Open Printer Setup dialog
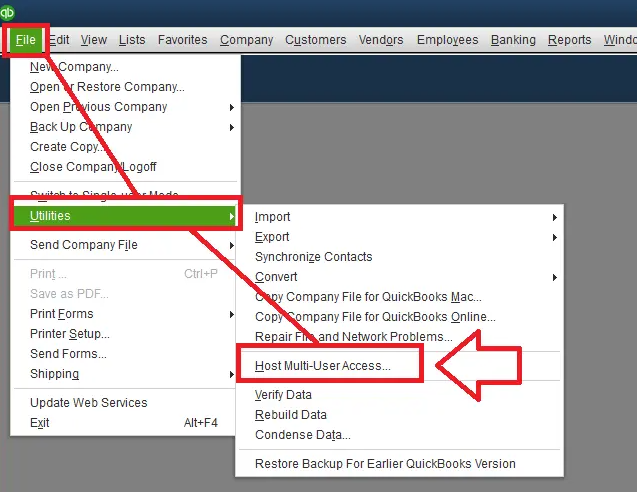637x492 pixels. [126, 334]
